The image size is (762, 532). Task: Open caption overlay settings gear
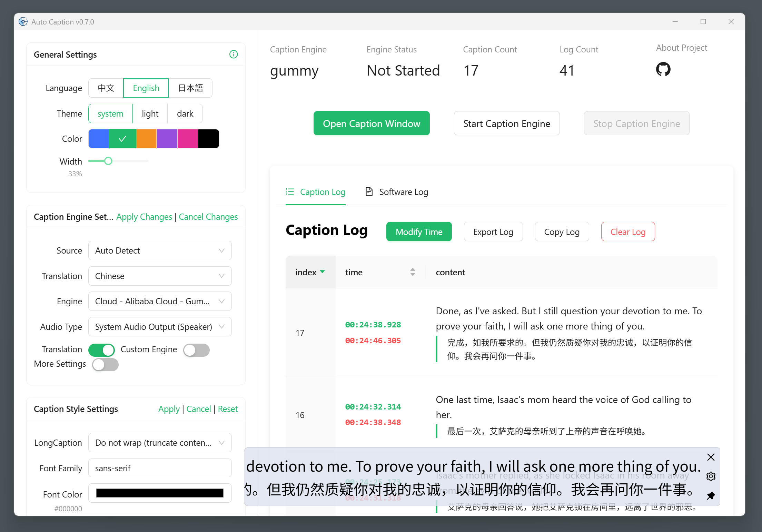(x=711, y=476)
